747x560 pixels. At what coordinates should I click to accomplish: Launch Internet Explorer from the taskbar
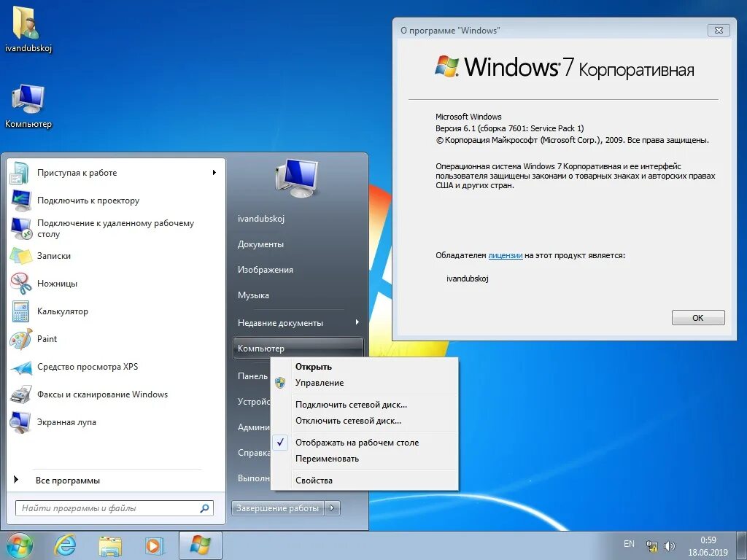pos(65,545)
